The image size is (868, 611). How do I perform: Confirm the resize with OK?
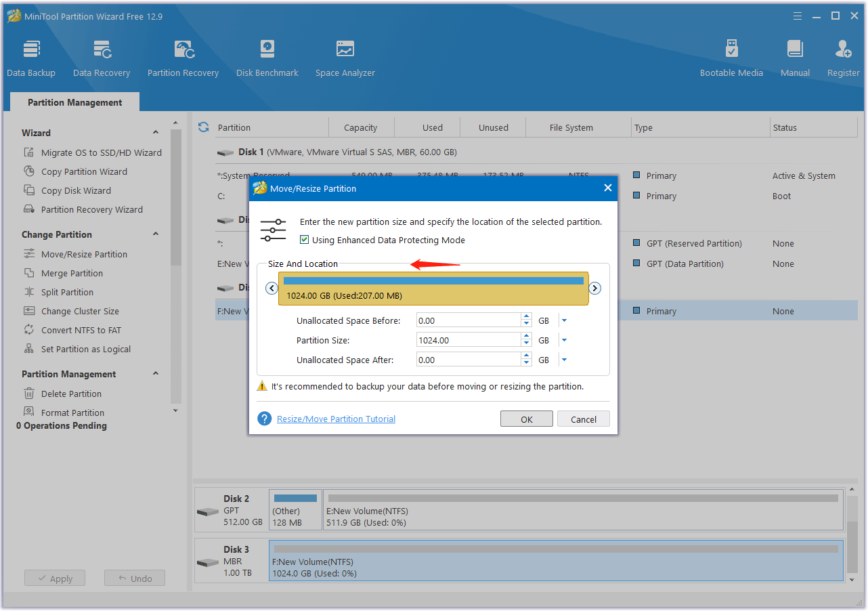[x=527, y=419]
